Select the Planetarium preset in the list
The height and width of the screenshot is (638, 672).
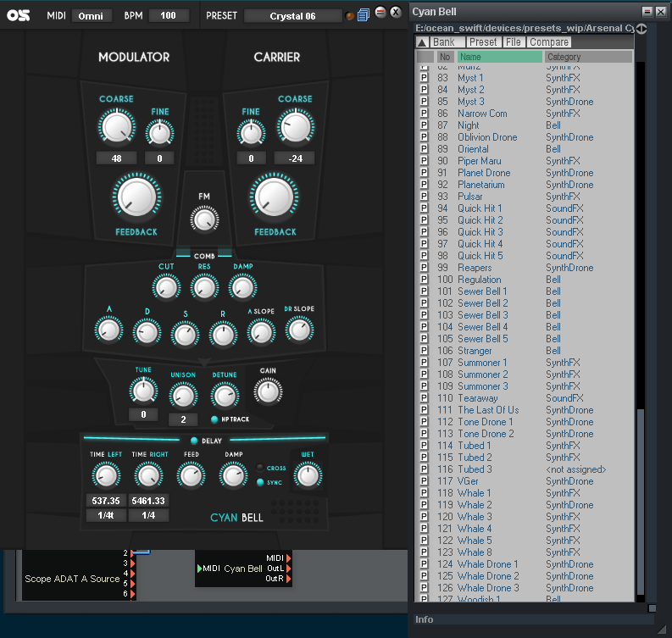[x=481, y=185]
